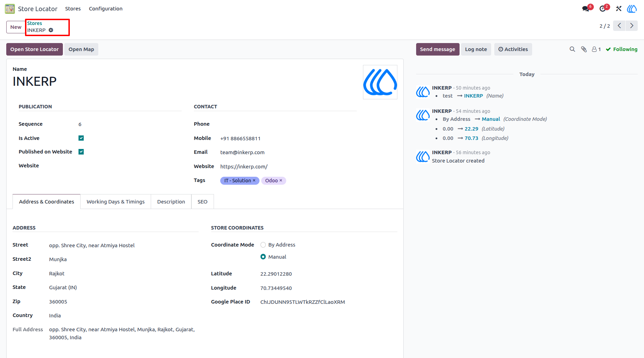Screen dimensions: 644x358
Task: Toggle Published on Website checkbox
Action: click(81, 152)
